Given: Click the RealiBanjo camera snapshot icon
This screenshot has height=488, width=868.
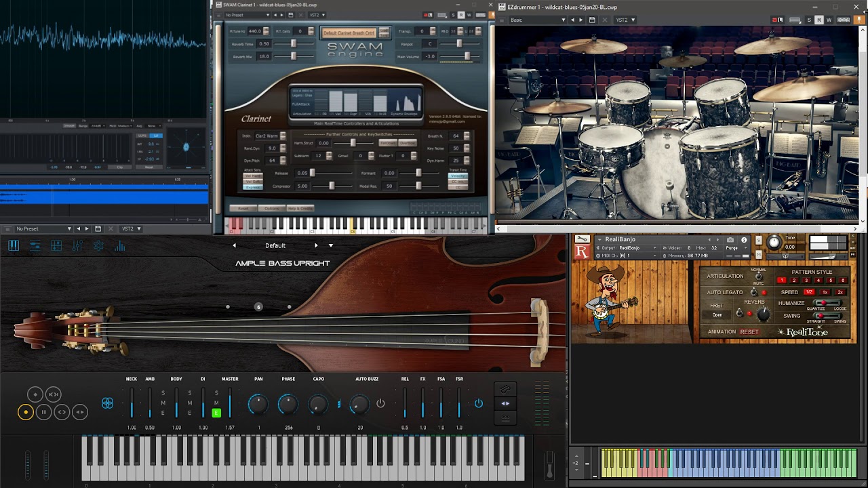Looking at the screenshot, I should coord(730,240).
